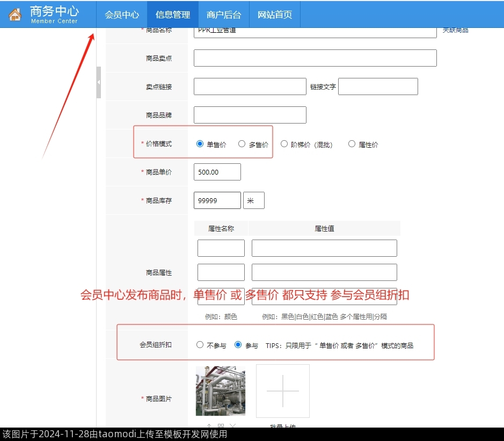
Task: Click the 商品单价 field showing 500.00
Action: click(x=217, y=172)
